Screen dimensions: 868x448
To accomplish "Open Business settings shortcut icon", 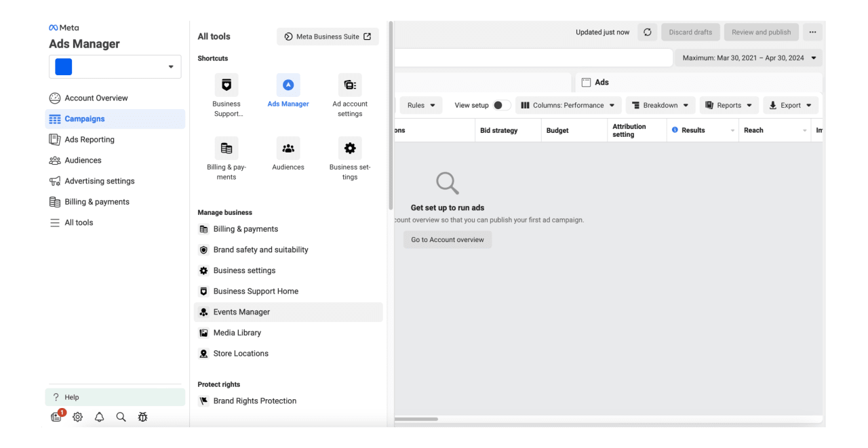I will (350, 147).
